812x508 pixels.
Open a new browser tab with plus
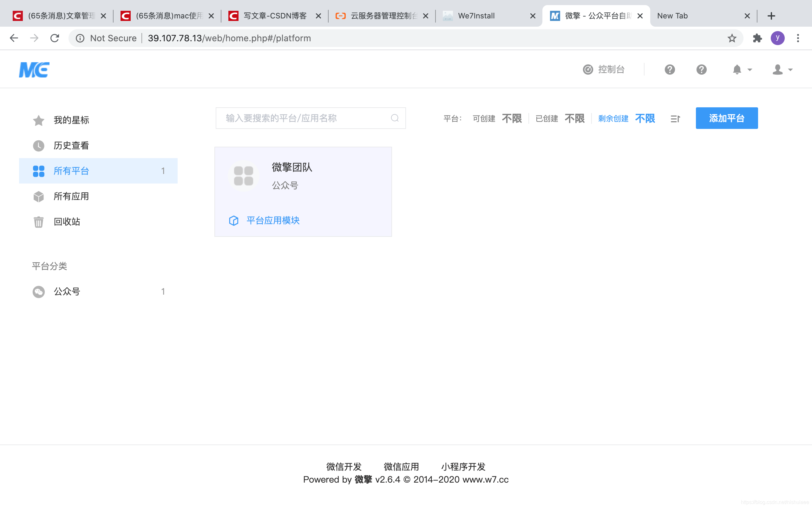pos(771,16)
